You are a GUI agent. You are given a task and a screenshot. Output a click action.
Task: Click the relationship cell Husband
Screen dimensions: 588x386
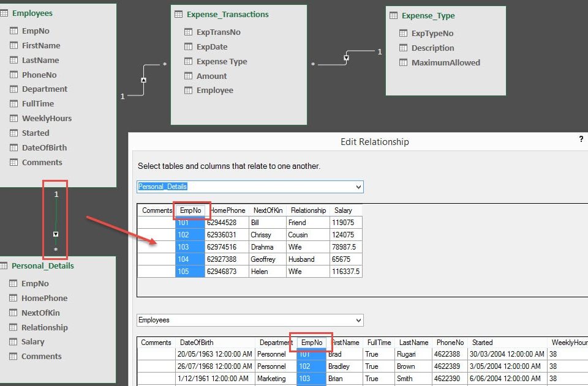(x=308, y=259)
